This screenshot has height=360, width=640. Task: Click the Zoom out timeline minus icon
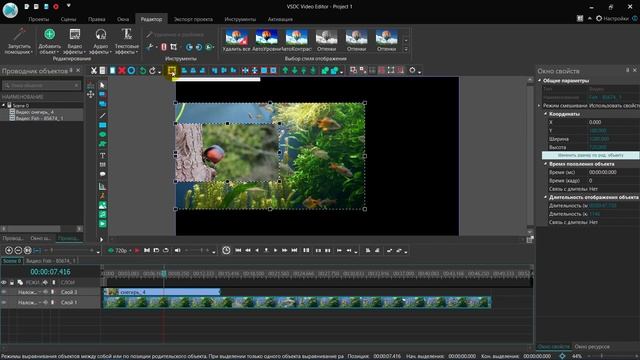click(18, 250)
